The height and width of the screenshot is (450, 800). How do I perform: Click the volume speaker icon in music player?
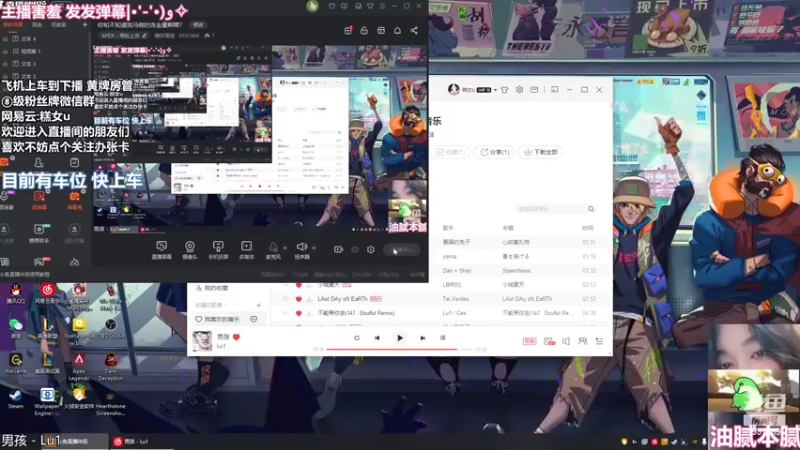coord(566,341)
